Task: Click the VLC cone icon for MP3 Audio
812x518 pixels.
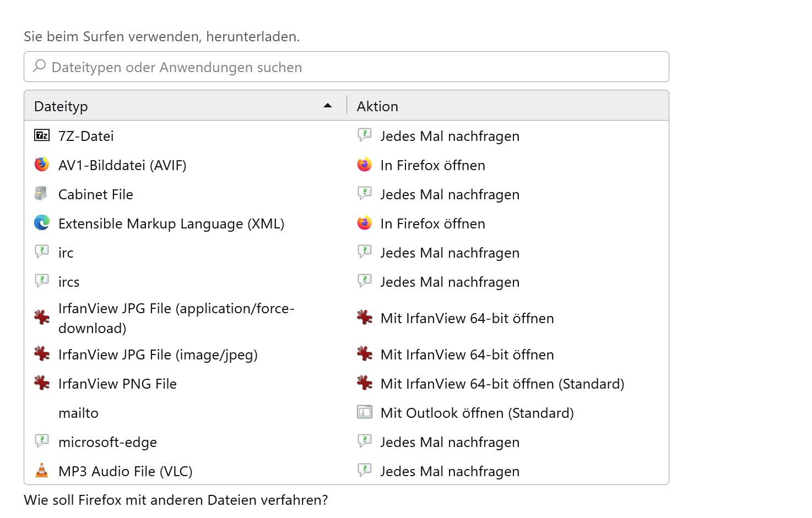Action: tap(42, 471)
